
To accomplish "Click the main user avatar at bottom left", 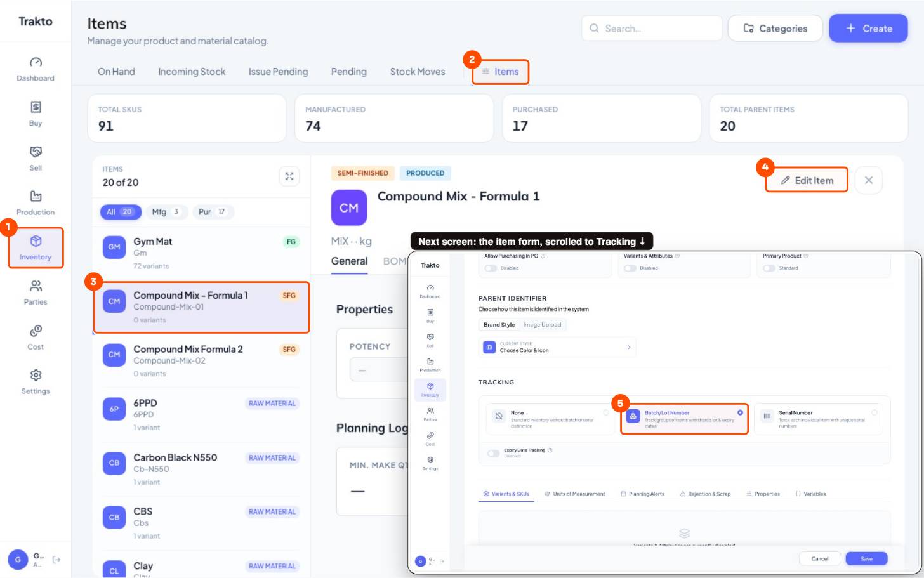I will pos(18,560).
